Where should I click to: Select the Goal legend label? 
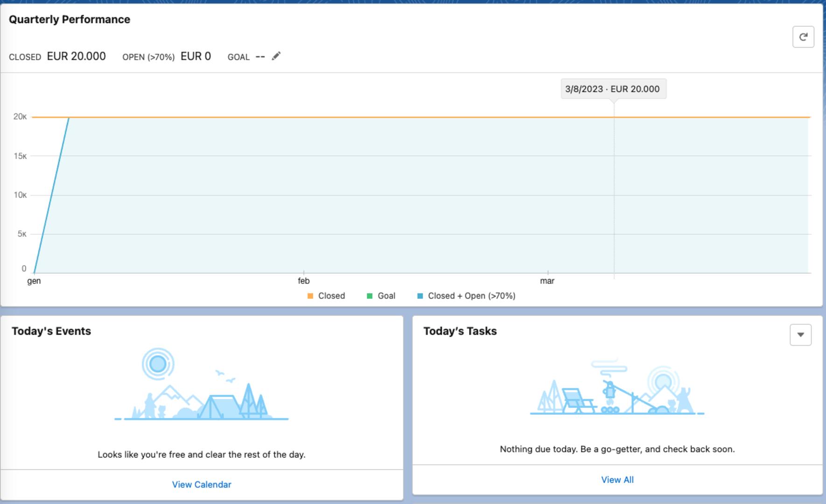click(x=386, y=296)
